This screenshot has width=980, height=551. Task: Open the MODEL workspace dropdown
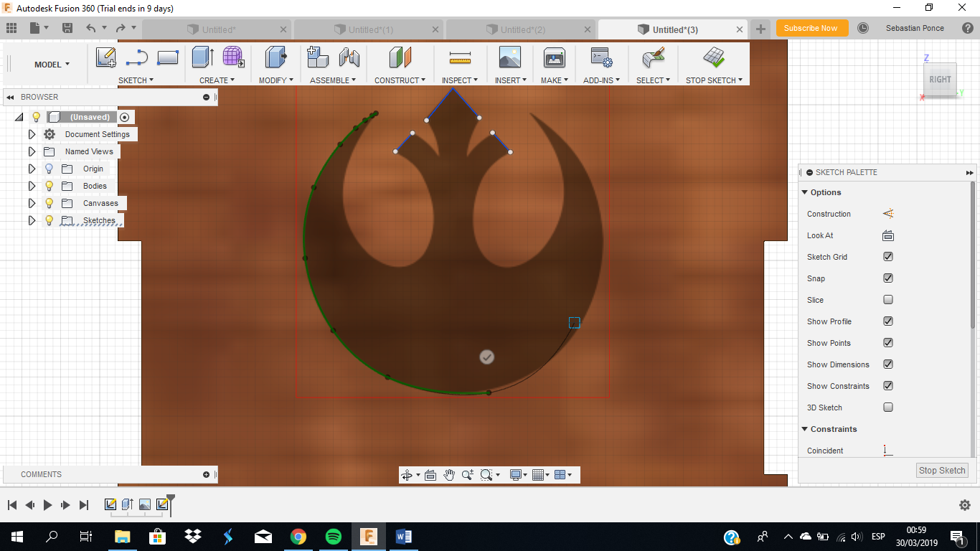(52, 65)
